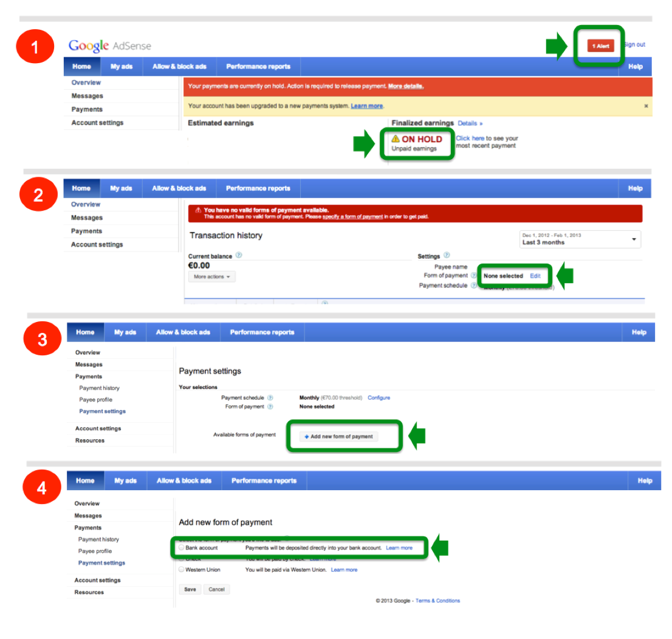Screen dimensions: 672x639
Task: Open Home tab on Add new form of payment page
Action: [85, 480]
